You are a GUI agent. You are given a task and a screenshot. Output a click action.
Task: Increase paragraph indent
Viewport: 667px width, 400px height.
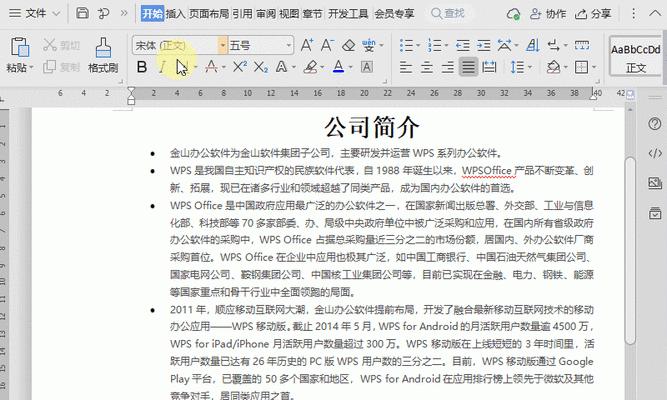click(483, 45)
